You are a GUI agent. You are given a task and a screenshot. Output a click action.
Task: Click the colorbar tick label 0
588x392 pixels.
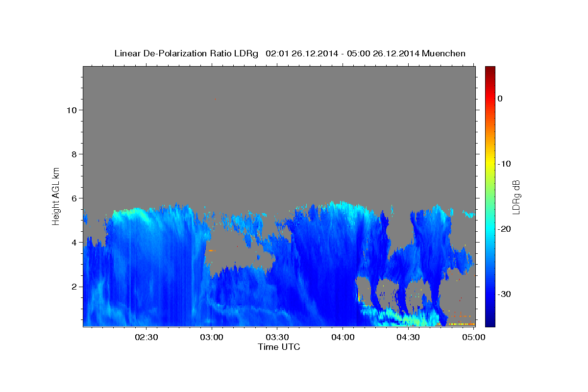(x=500, y=98)
